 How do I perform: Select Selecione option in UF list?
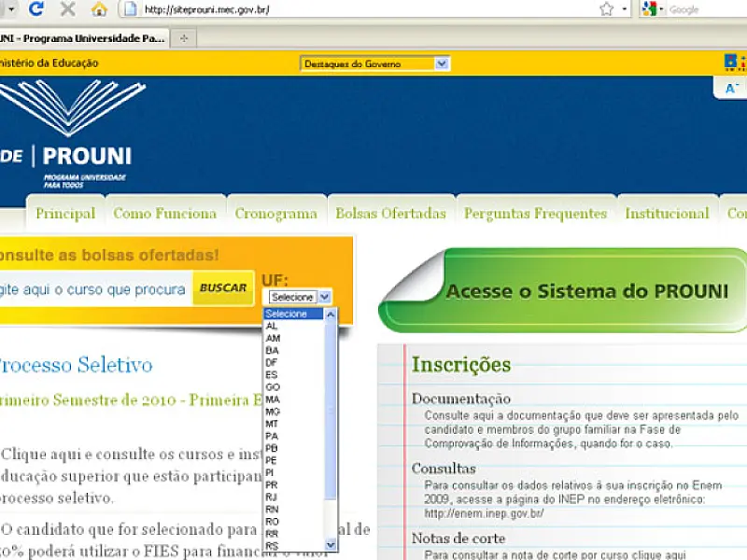[294, 314]
